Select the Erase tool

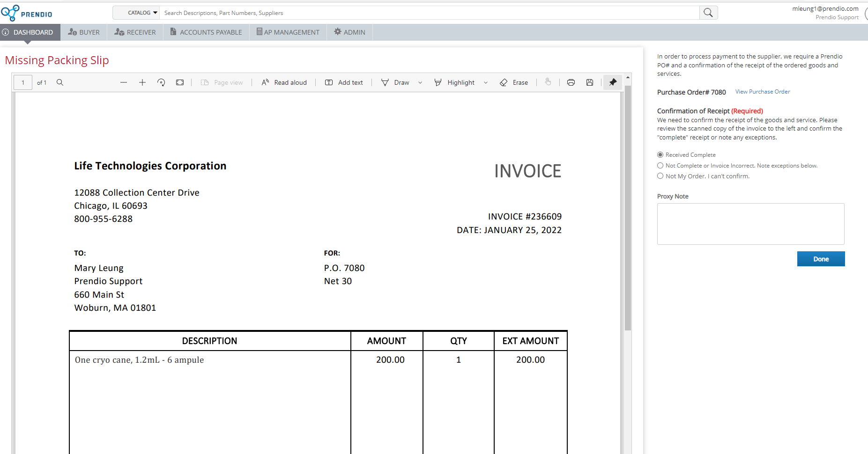(514, 82)
